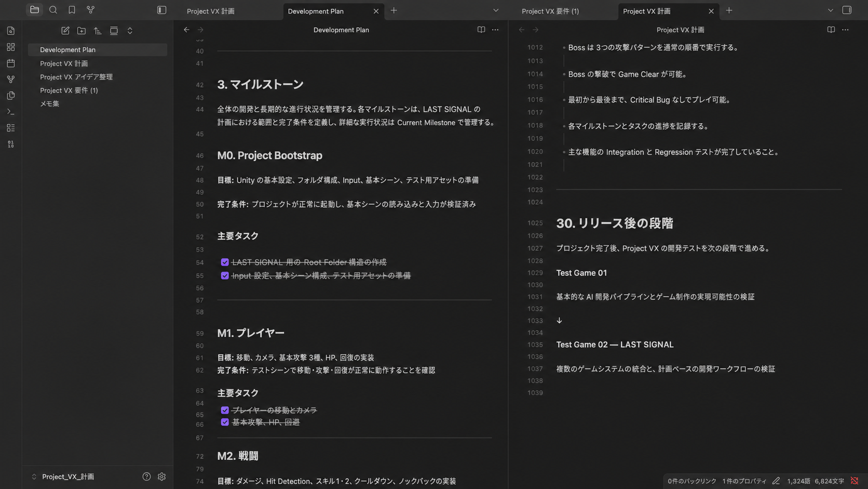Toggle the left sidebar panel icon

pyautogui.click(x=161, y=10)
